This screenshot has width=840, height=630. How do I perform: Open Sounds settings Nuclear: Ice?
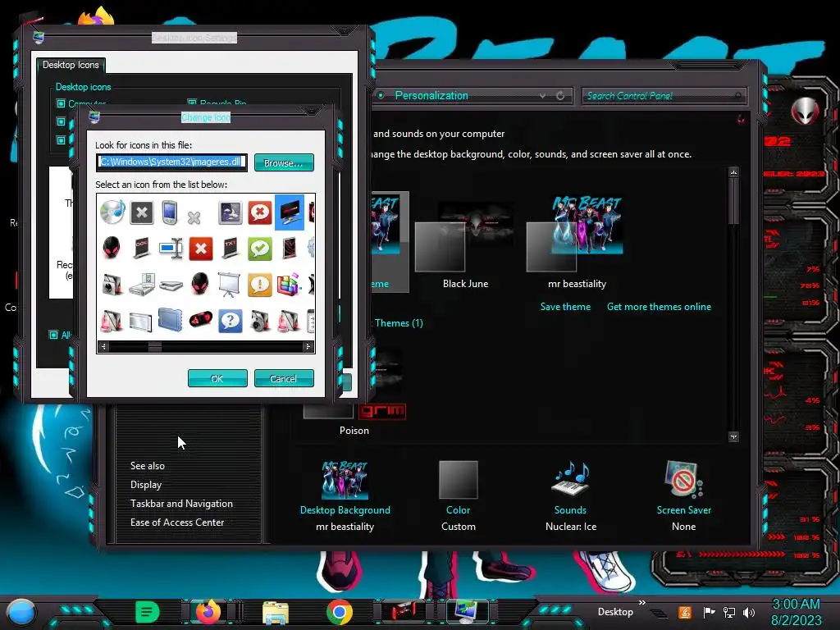[571, 495]
